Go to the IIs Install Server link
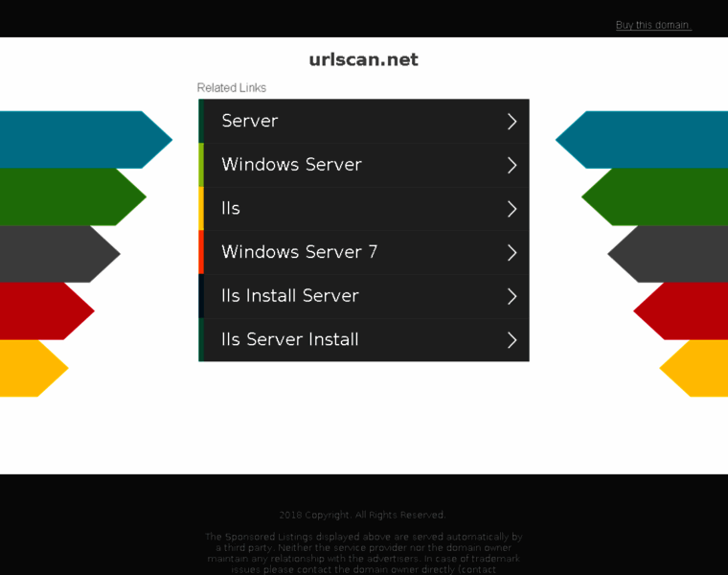Image resolution: width=728 pixels, height=575 pixels. pos(289,296)
